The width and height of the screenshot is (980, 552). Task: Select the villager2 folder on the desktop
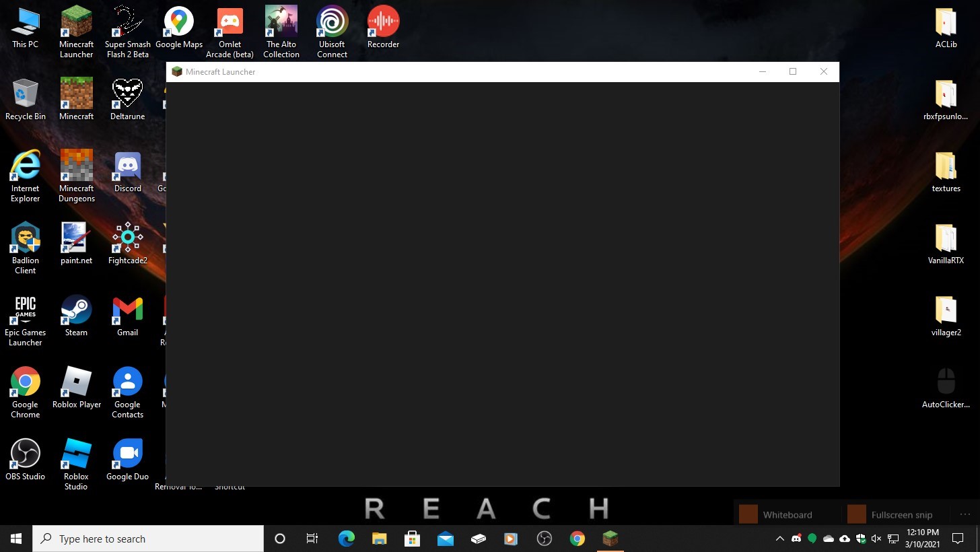tap(946, 316)
